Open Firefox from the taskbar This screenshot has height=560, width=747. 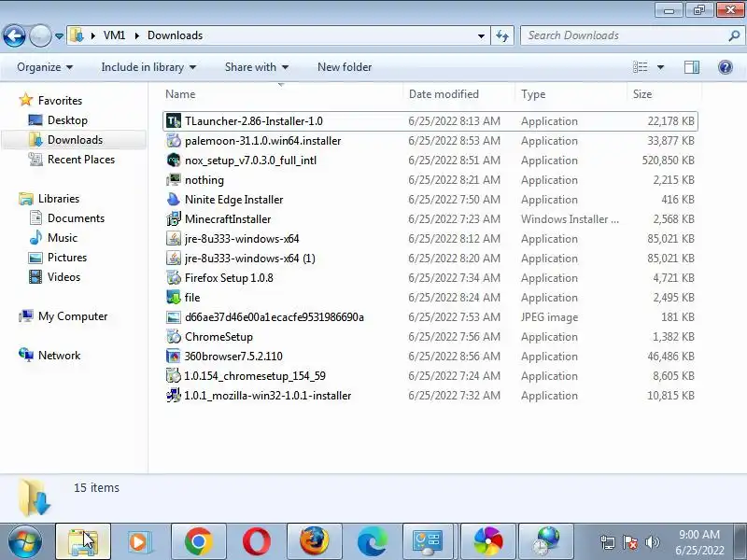point(315,541)
